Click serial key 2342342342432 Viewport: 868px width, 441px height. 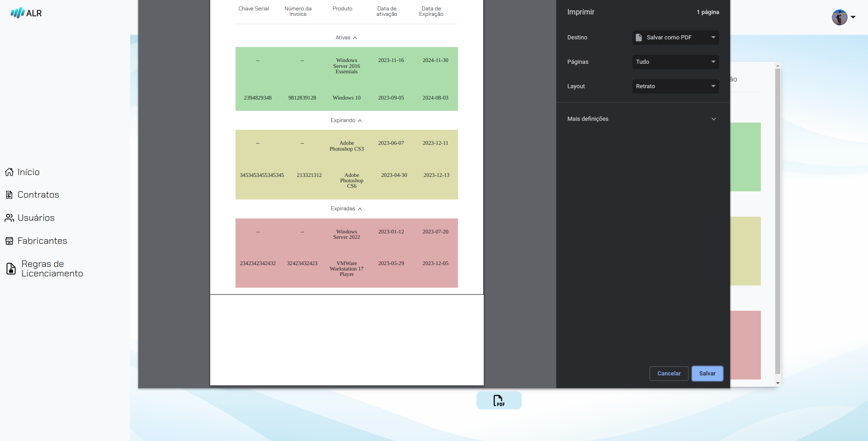[258, 263]
